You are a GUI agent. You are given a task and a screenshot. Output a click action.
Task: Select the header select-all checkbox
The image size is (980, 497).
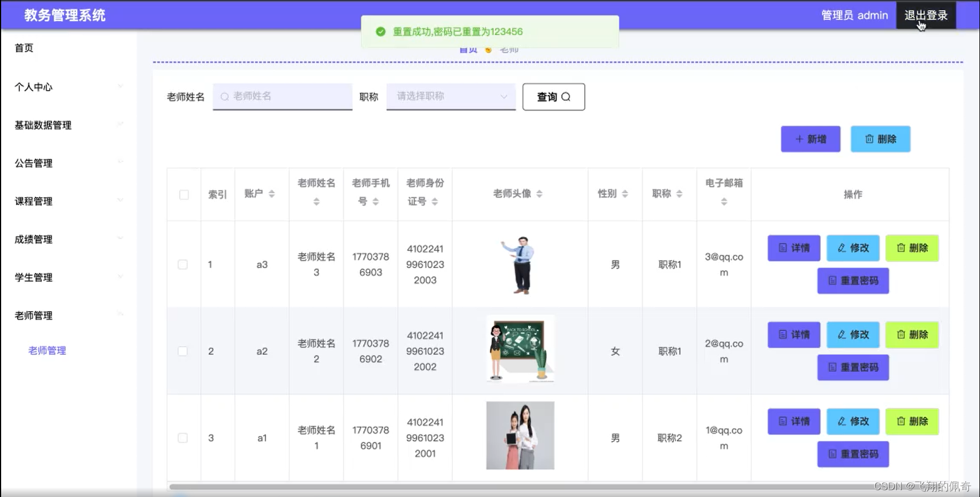(x=184, y=194)
